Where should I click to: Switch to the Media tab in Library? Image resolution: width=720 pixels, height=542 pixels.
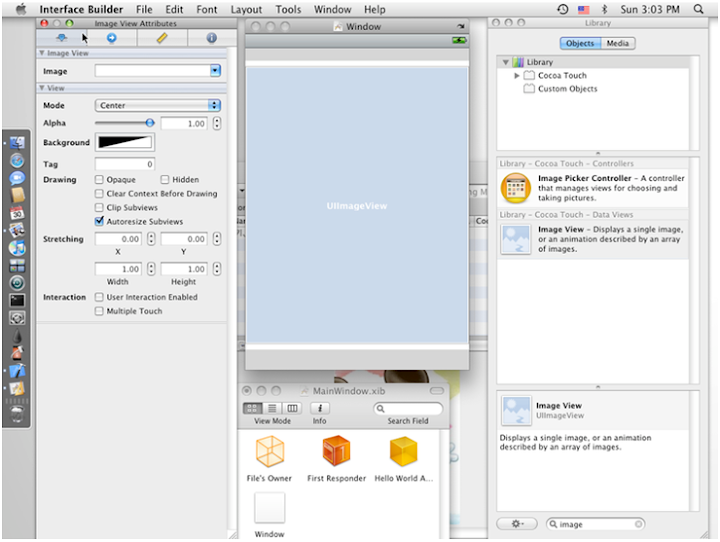click(x=618, y=43)
